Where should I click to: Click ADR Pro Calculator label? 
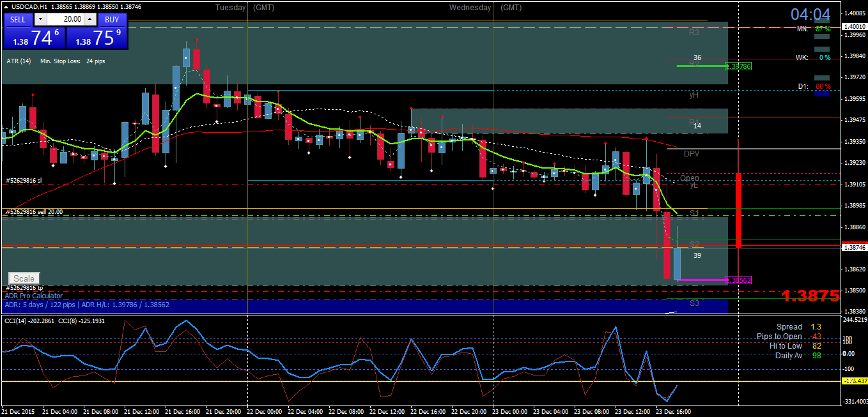[x=34, y=296]
